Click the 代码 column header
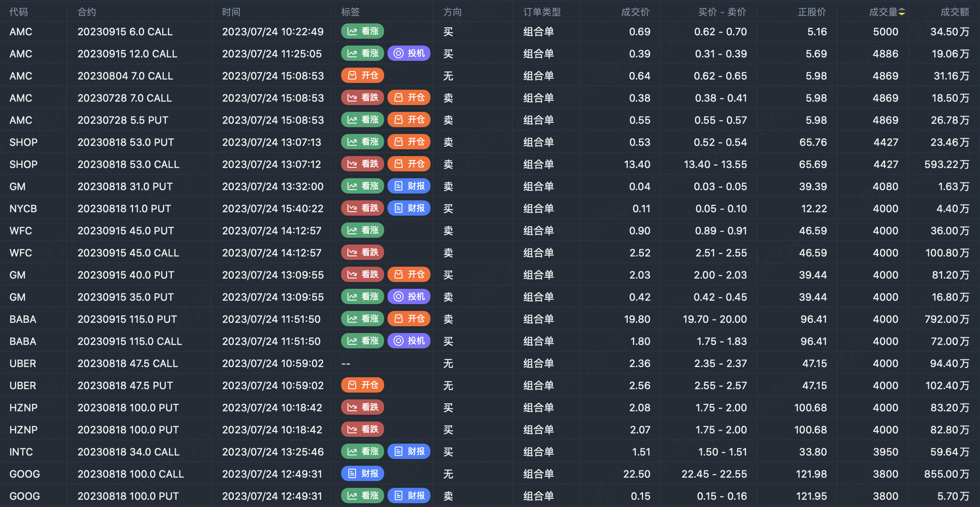 coord(19,12)
